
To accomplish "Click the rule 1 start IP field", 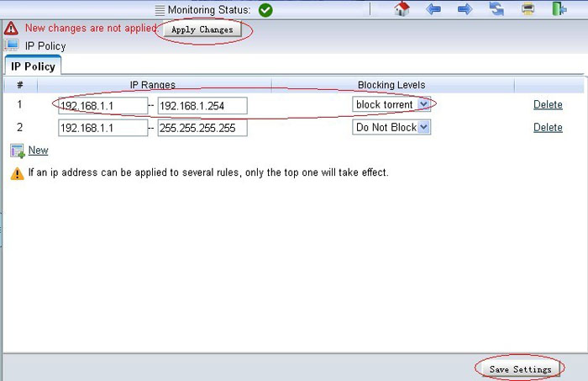I will pos(102,106).
